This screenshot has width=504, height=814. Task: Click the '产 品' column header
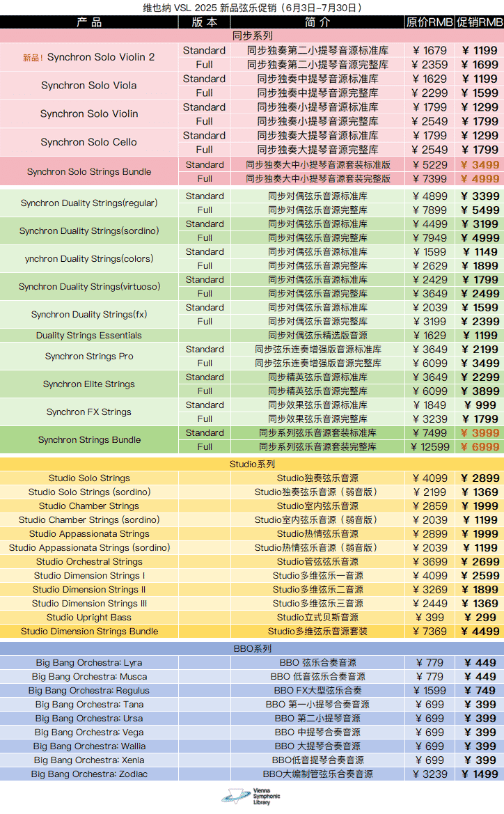(89, 22)
